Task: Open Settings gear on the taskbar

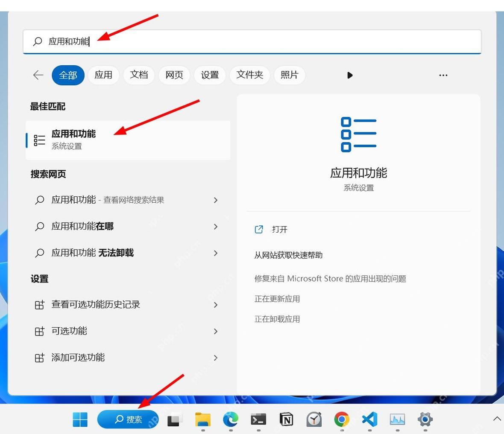Action: pos(425,419)
